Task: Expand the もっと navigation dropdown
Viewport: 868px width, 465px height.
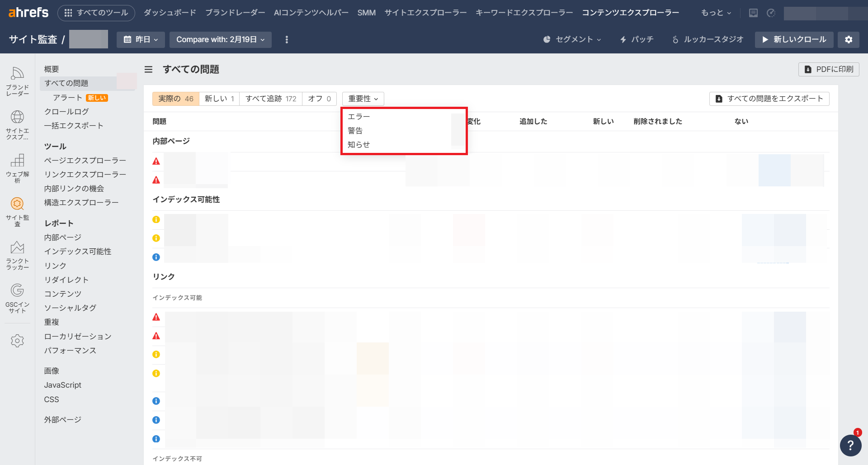Action: (x=715, y=13)
